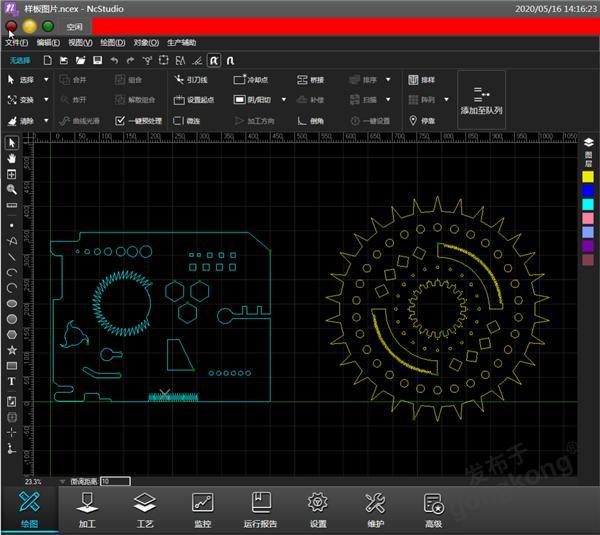Viewport: 600px width, 535px height.
Task: Pick the star shape drawing tool
Action: (x=11, y=350)
